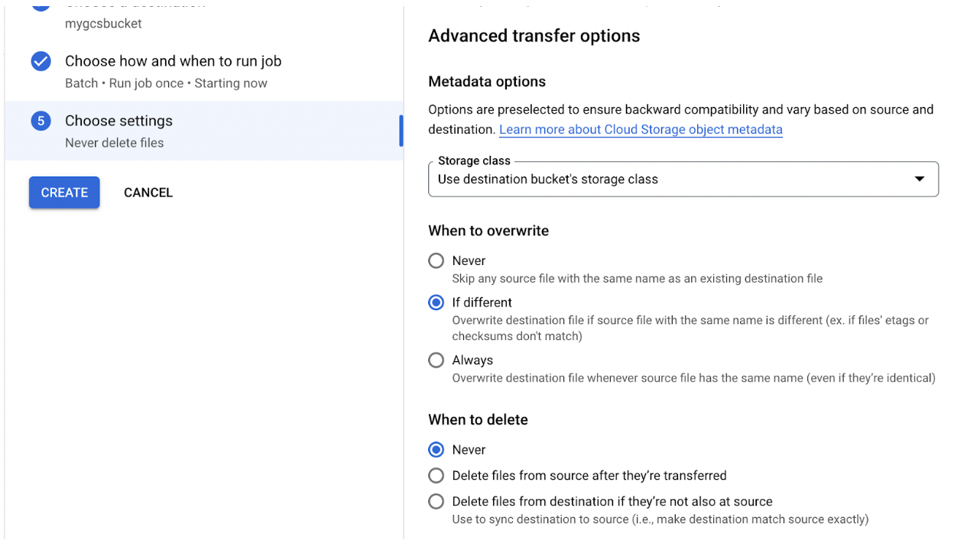Click the checkmark icon beside run job step
Screen dimensions: 980x550
click(41, 61)
